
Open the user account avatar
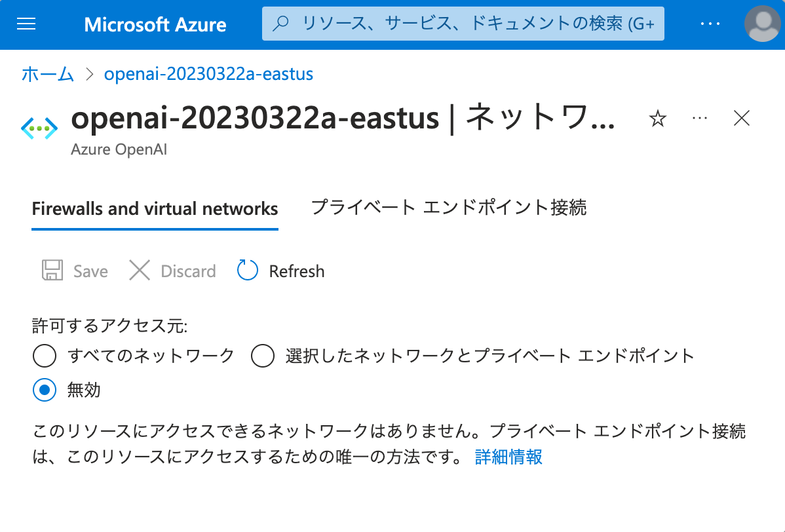[x=762, y=24]
